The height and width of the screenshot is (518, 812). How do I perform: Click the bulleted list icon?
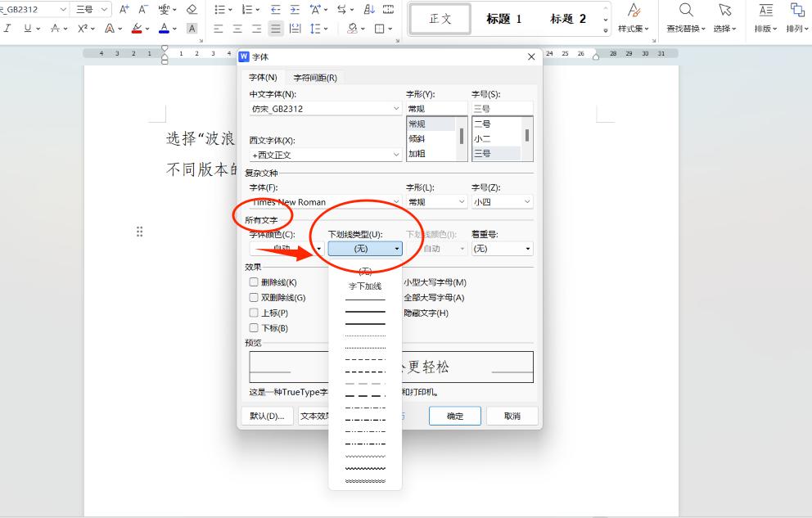click(219, 9)
